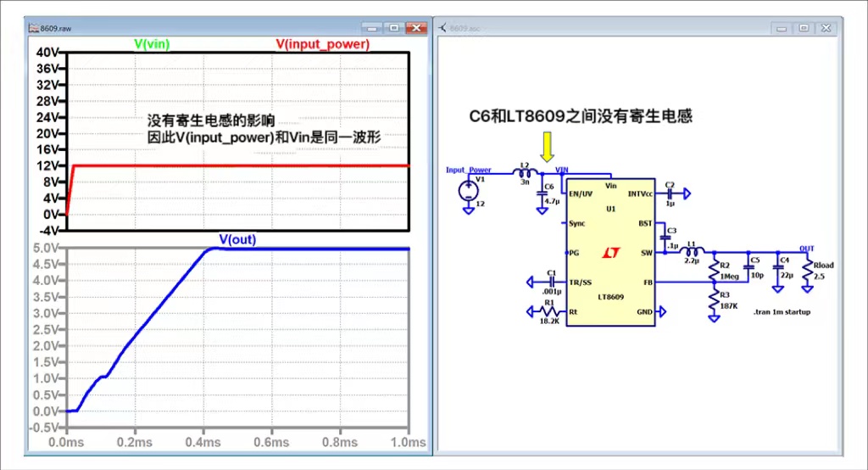868x470 pixels.
Task: Click the .tran 1m startup directive
Action: [781, 312]
